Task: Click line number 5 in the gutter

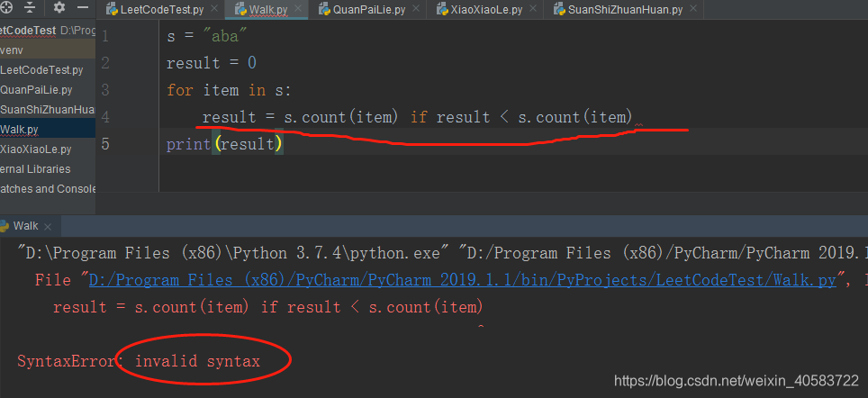Action: tap(105, 144)
